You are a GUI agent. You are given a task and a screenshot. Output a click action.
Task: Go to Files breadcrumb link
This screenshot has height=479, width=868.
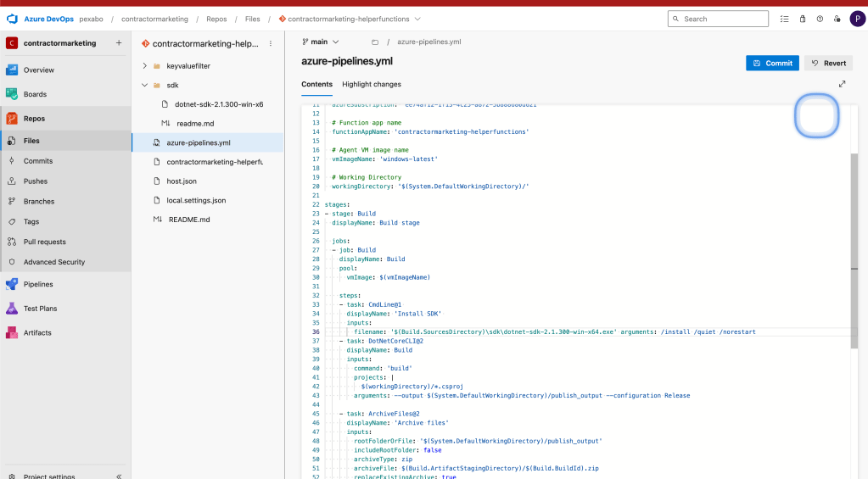pos(253,19)
